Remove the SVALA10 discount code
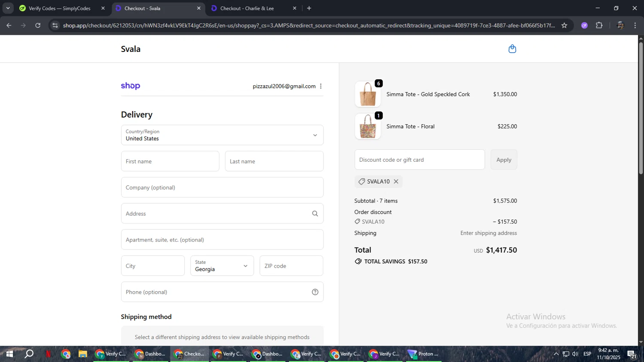This screenshot has width=644, height=362. pyautogui.click(x=396, y=181)
